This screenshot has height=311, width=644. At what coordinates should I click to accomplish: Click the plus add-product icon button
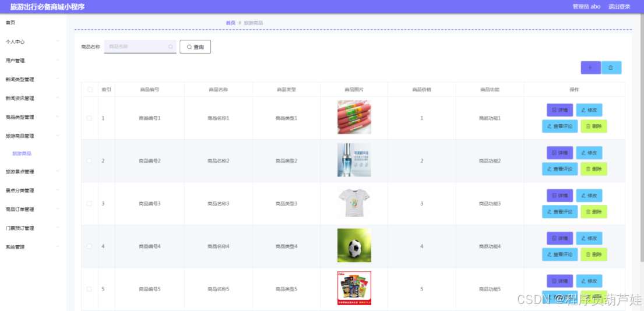pos(590,68)
